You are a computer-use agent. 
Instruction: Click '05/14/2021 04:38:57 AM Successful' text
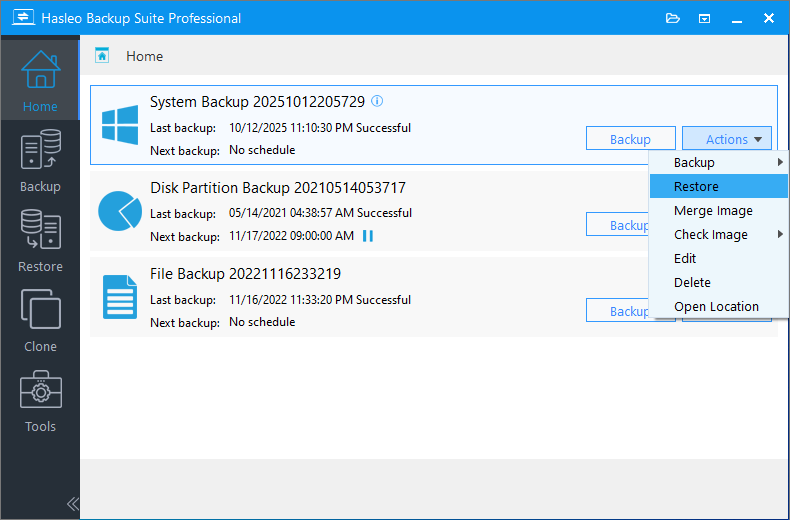click(x=320, y=213)
